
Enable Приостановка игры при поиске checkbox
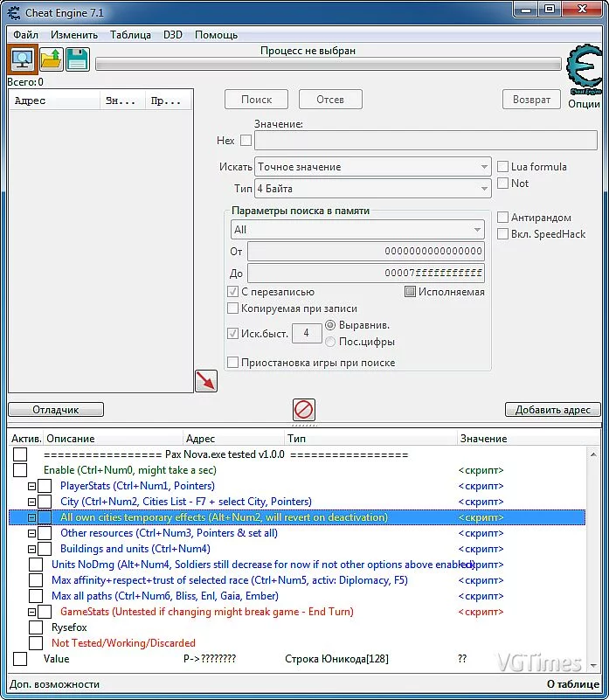click(x=232, y=362)
